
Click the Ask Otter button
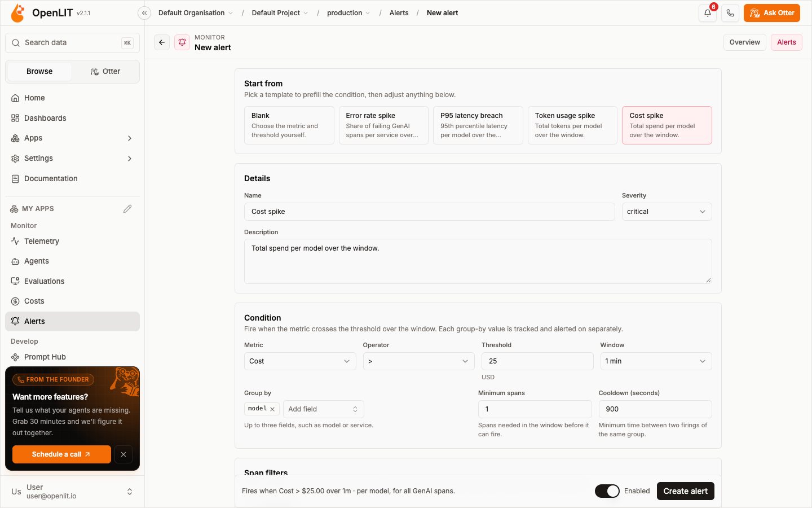772,13
